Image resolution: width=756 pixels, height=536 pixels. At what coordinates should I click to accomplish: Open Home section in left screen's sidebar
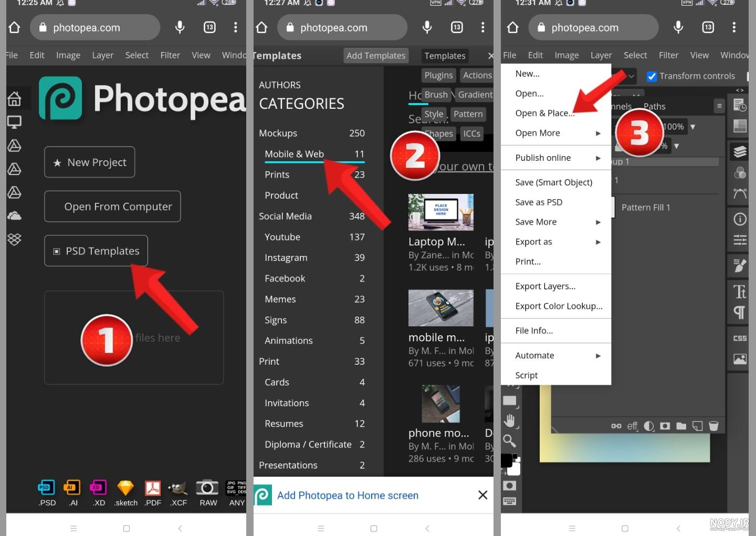(x=14, y=98)
